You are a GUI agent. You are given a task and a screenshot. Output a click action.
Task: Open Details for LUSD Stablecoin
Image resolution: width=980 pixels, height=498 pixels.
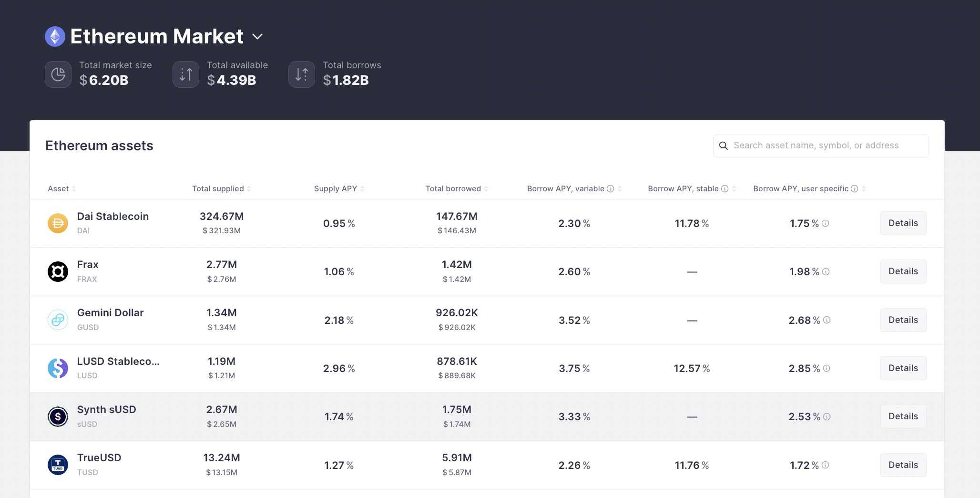[x=903, y=368]
